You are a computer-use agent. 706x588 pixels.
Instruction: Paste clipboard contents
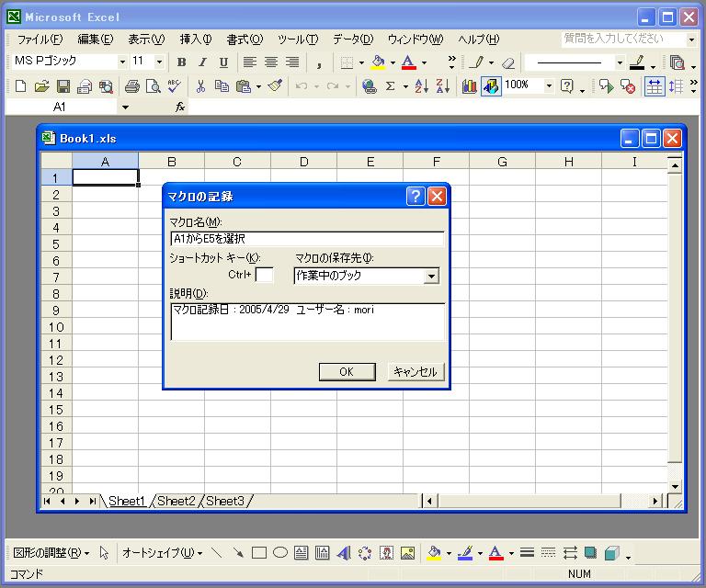244,86
